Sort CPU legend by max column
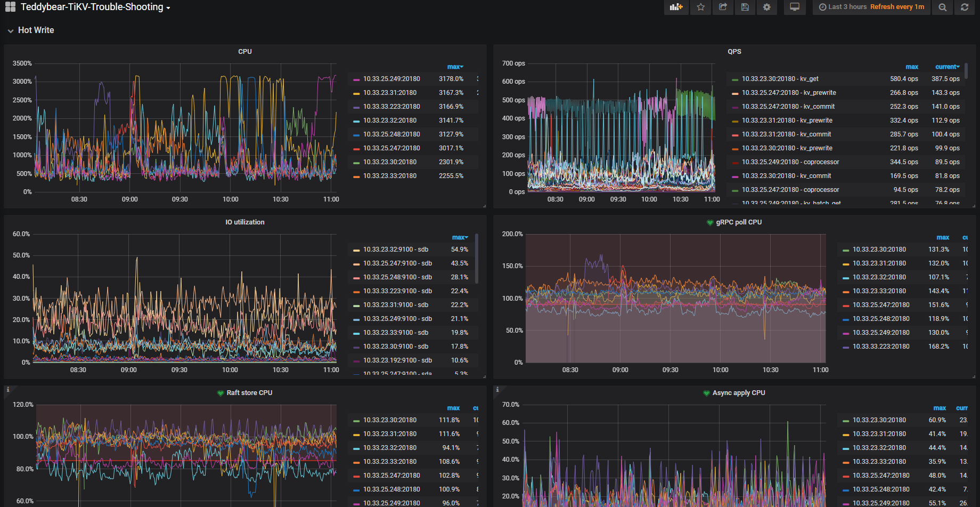Viewport: 980px width, 507px height. point(454,67)
